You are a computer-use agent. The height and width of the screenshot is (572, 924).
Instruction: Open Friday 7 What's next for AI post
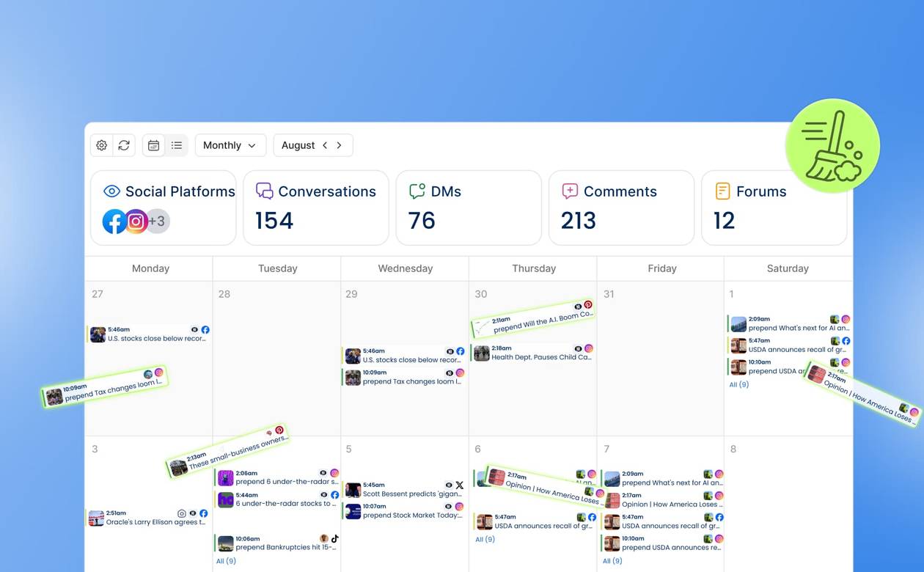(663, 479)
